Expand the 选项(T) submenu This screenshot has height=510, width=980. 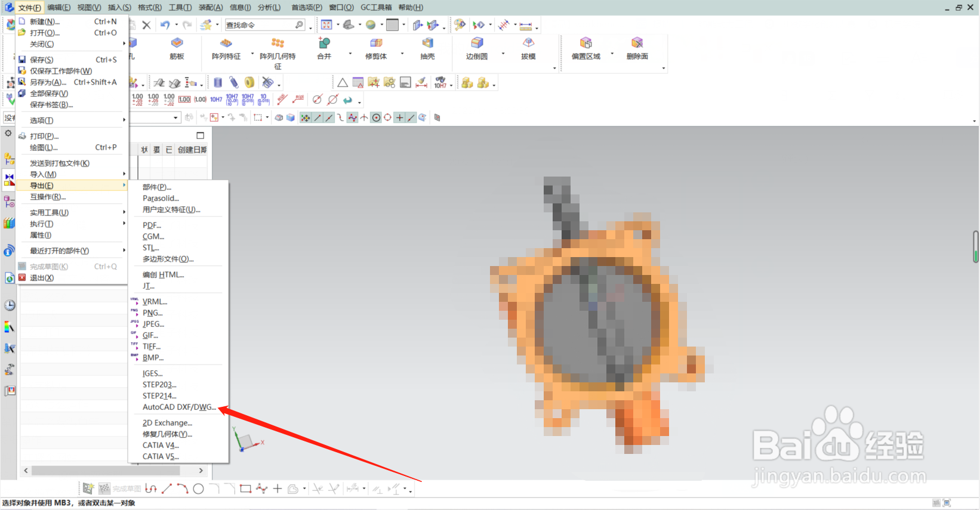pos(73,120)
